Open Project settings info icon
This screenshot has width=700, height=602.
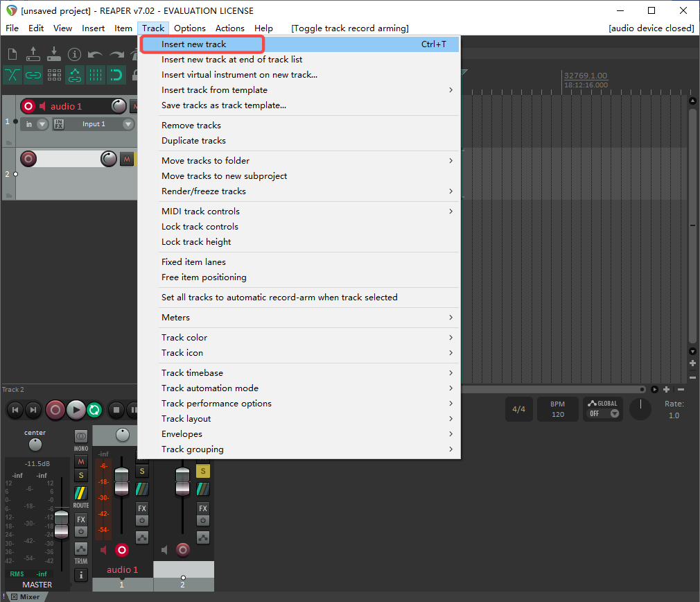74,55
